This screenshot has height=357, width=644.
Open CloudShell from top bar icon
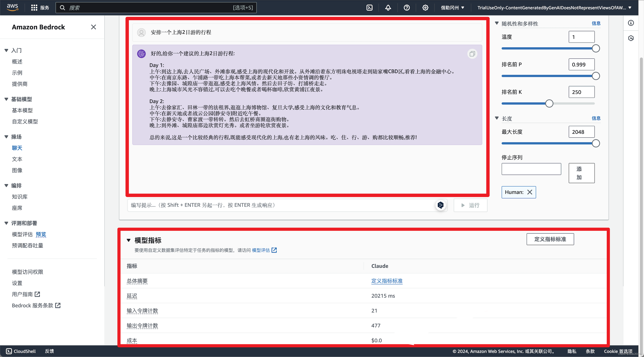pos(370,8)
